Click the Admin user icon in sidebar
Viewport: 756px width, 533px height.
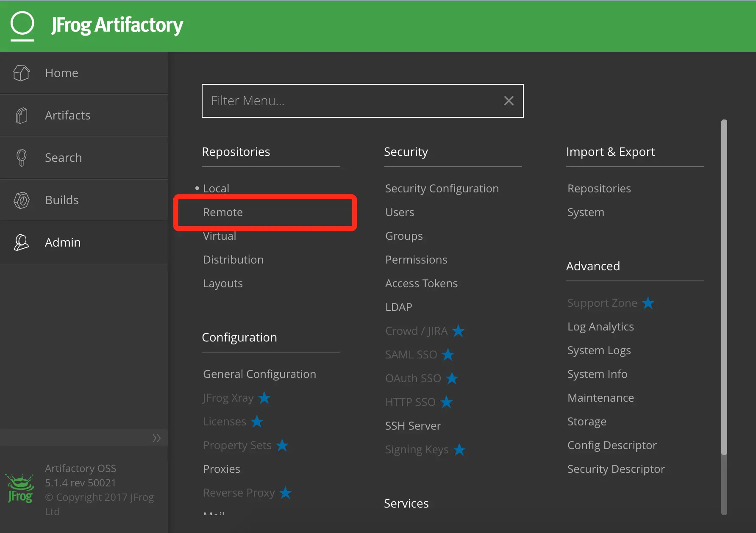[21, 242]
